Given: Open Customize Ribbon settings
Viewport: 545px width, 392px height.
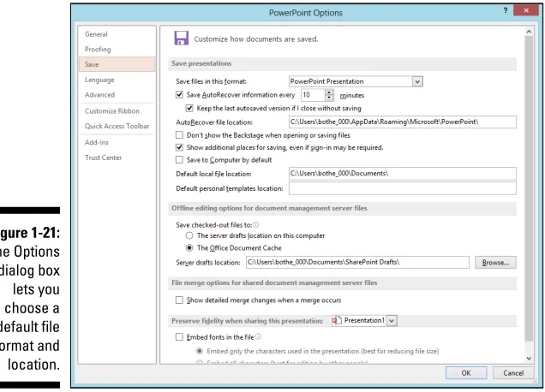Looking at the screenshot, I should (117, 111).
